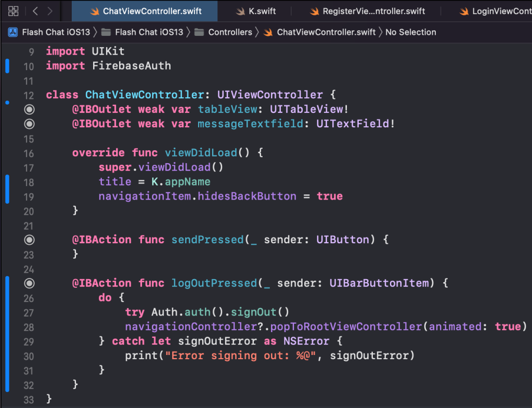Click the Controllers folder icon in breadcrumb
The height and width of the screenshot is (408, 532).
pyautogui.click(x=199, y=32)
